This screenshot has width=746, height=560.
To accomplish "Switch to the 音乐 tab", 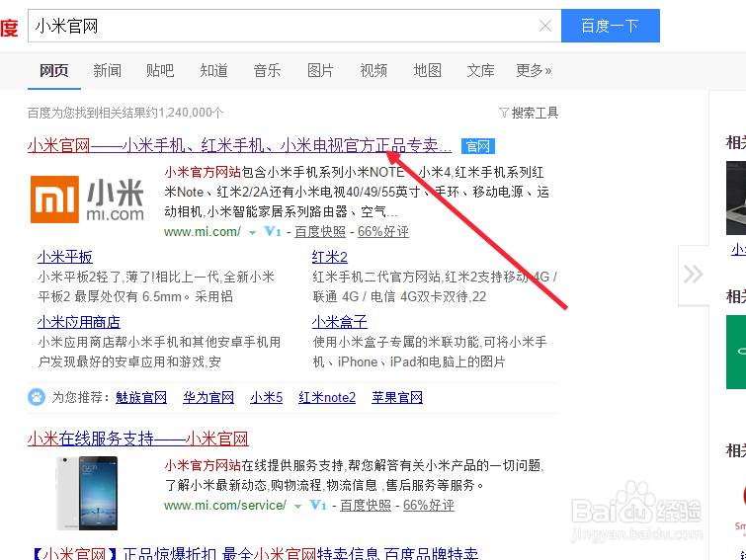I will pos(267,70).
